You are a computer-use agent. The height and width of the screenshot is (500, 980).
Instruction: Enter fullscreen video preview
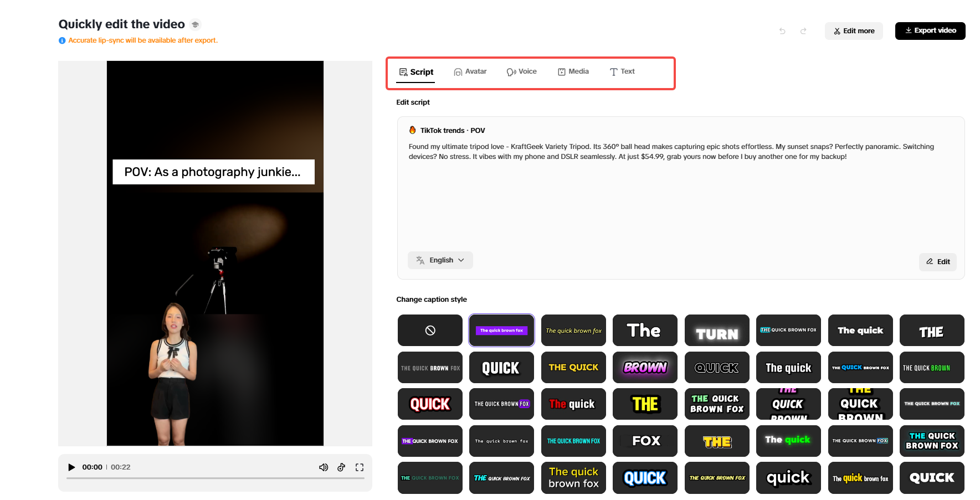(360, 467)
